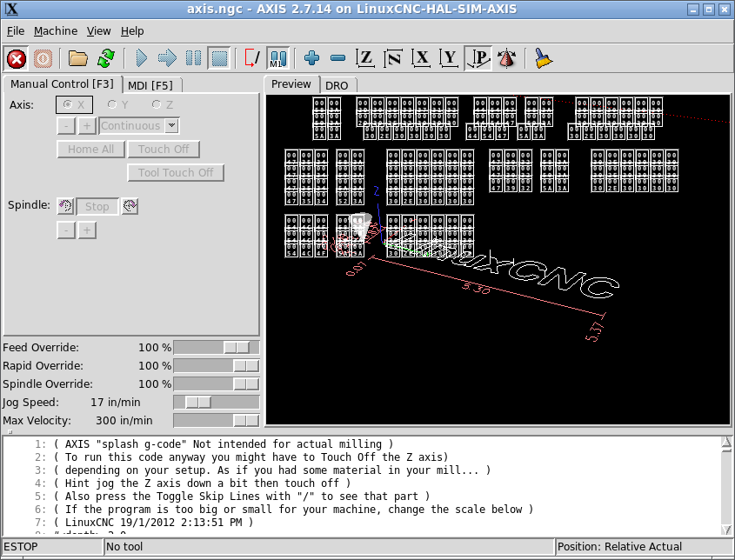This screenshot has width=735, height=560.
Task: Jog axis in positive direction
Action: pos(87,125)
